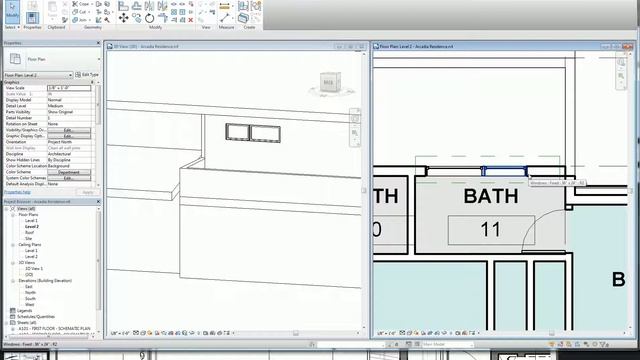Open sheet A101 - FIRST FLOOR - SCHEMATIC PLAN

(x=54, y=329)
